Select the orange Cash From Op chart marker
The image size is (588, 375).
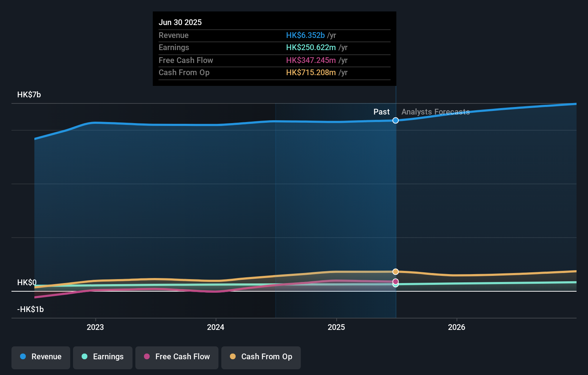pos(395,272)
